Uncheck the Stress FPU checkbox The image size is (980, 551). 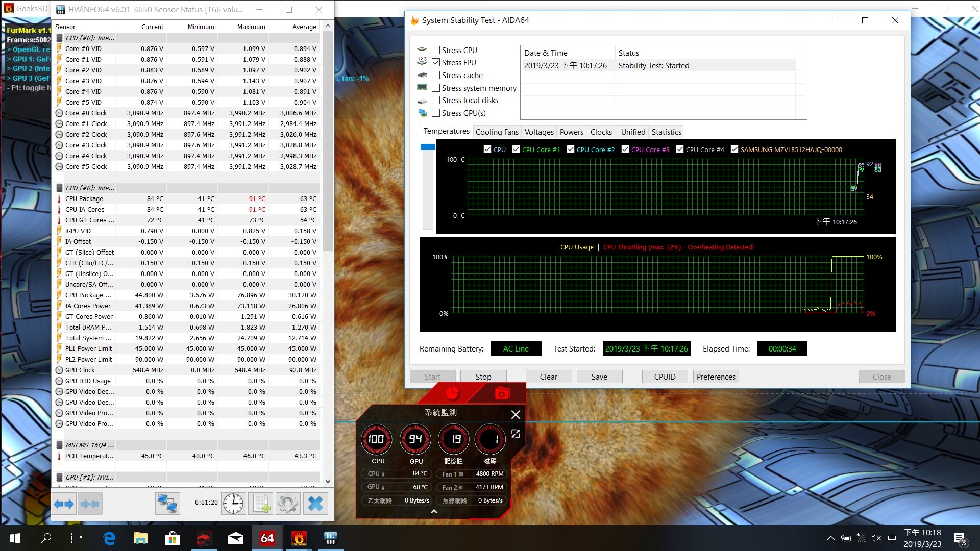436,62
